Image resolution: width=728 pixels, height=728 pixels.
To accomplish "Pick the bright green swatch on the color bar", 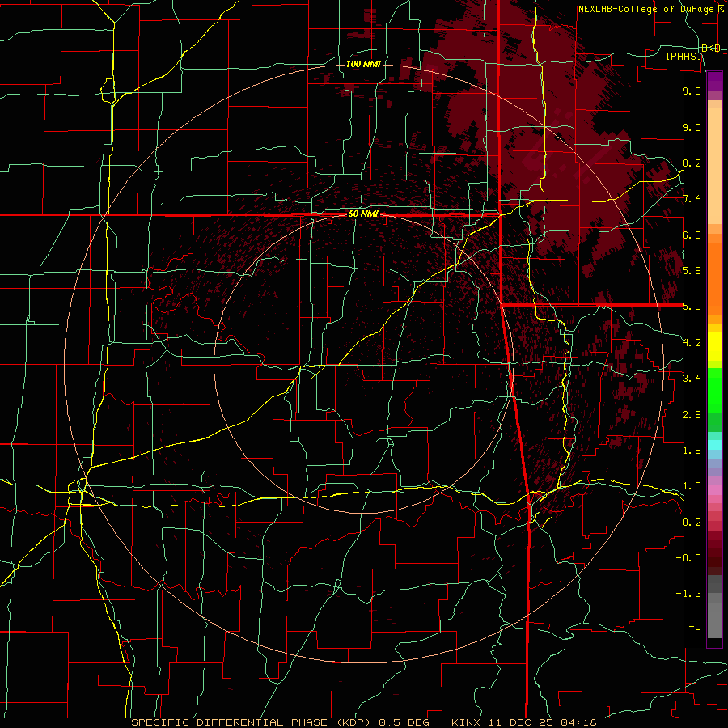I will (x=714, y=391).
